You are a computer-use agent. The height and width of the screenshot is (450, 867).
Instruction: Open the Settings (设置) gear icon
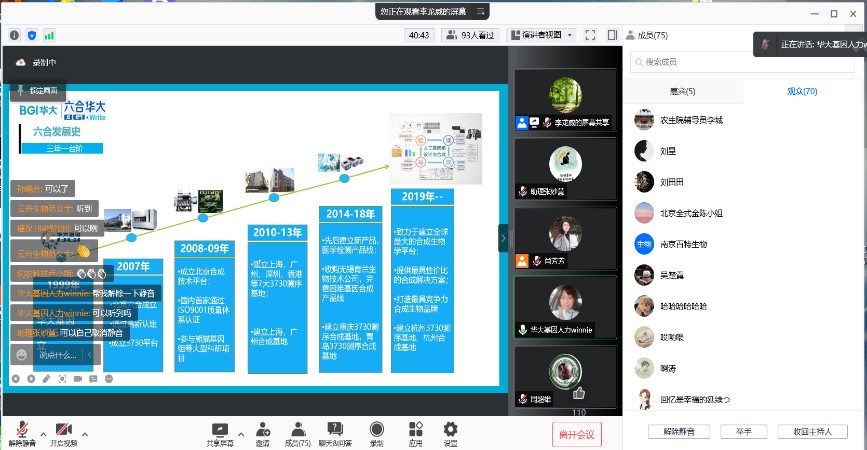coord(450,431)
